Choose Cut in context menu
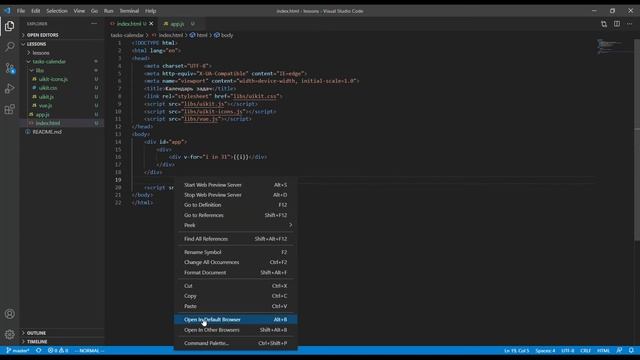 click(236, 286)
